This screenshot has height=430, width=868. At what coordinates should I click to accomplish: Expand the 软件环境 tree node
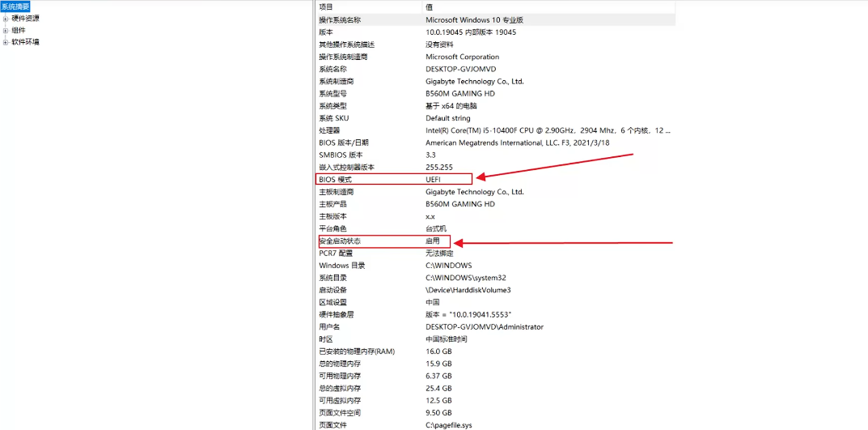pos(6,42)
